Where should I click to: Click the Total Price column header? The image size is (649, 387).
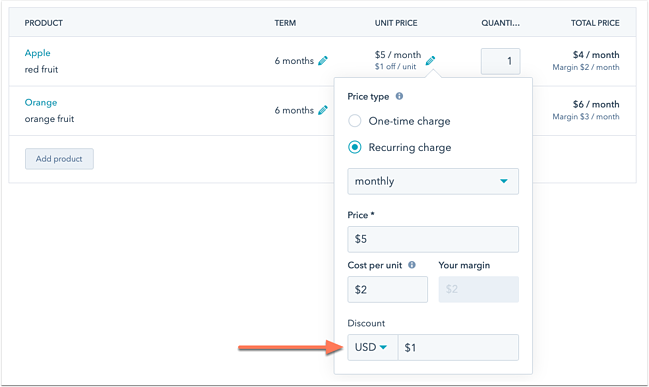[595, 23]
